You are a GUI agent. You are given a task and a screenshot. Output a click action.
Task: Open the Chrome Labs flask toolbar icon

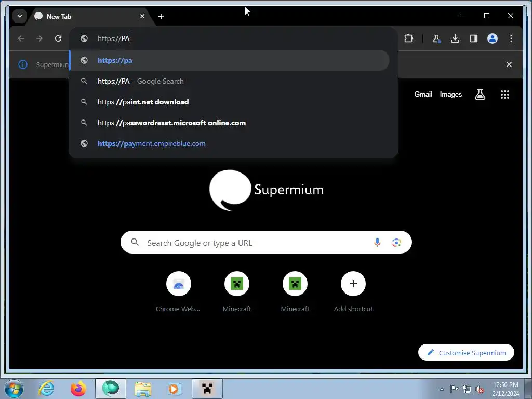click(x=436, y=38)
